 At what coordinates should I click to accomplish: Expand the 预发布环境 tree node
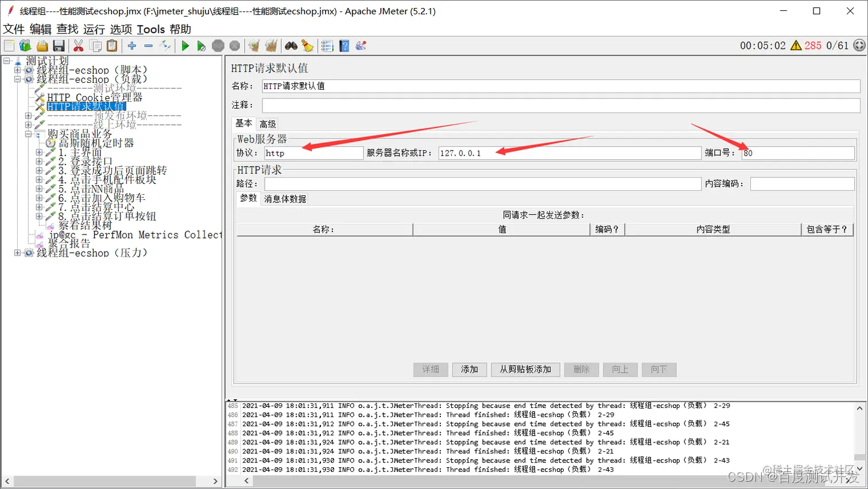coord(28,115)
